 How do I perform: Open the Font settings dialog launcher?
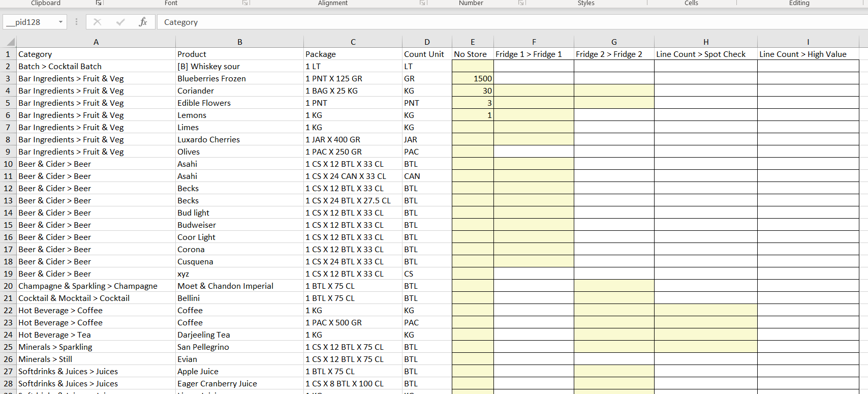pos(245,3)
